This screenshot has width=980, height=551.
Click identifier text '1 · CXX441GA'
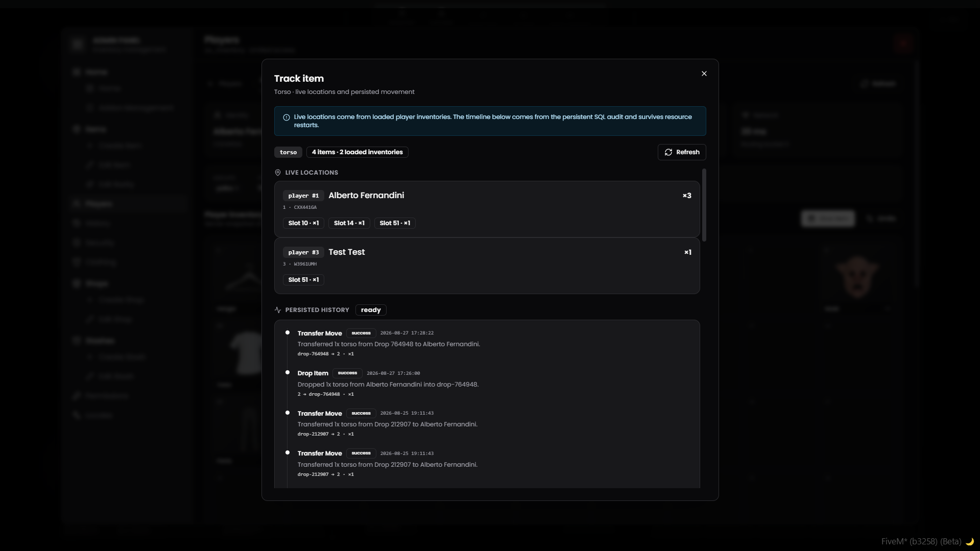tap(300, 207)
